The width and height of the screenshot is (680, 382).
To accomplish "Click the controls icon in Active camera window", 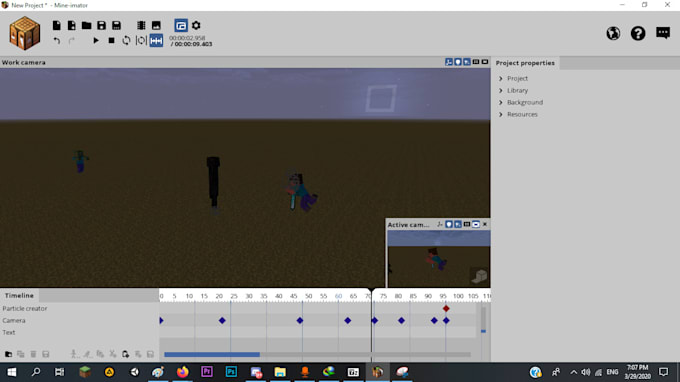I will pos(440,224).
